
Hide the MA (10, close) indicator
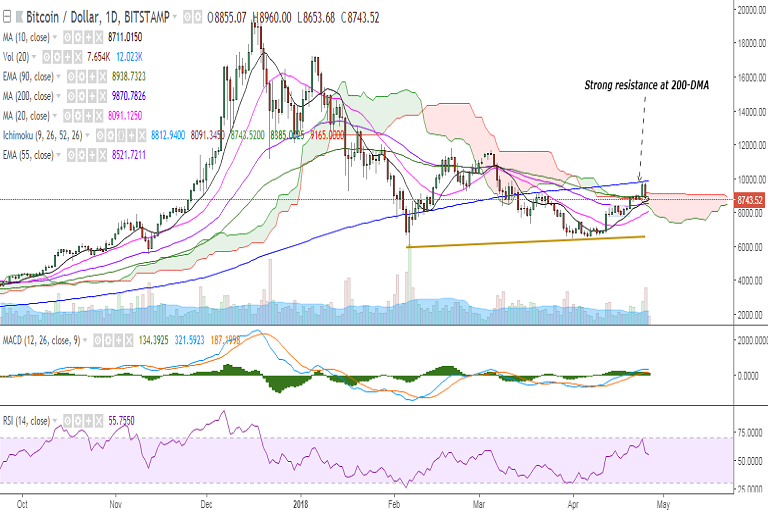[68, 37]
